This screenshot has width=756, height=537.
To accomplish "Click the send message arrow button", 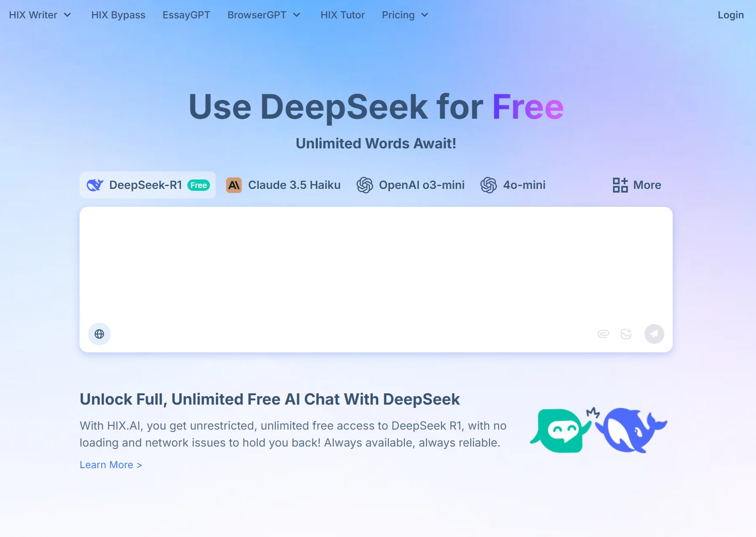I will point(654,334).
